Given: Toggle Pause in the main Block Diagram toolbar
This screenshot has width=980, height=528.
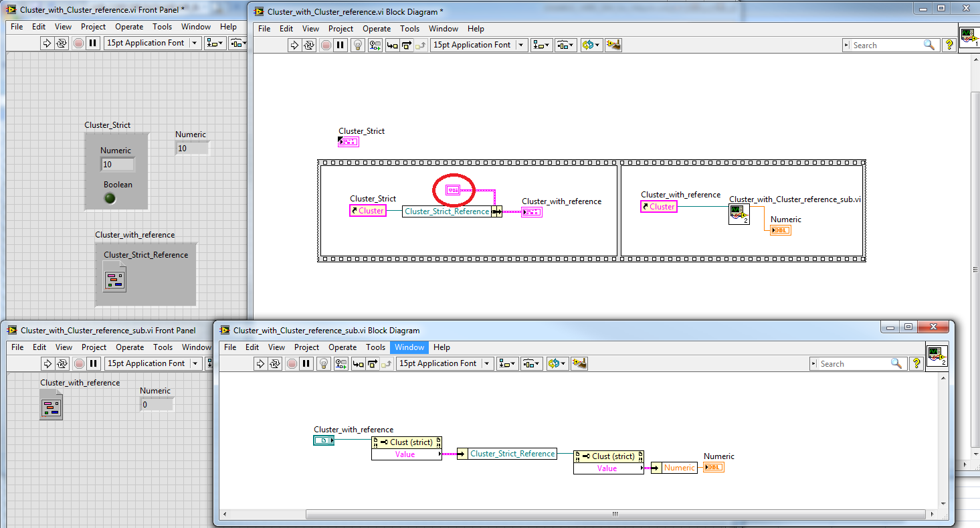Looking at the screenshot, I should click(340, 45).
